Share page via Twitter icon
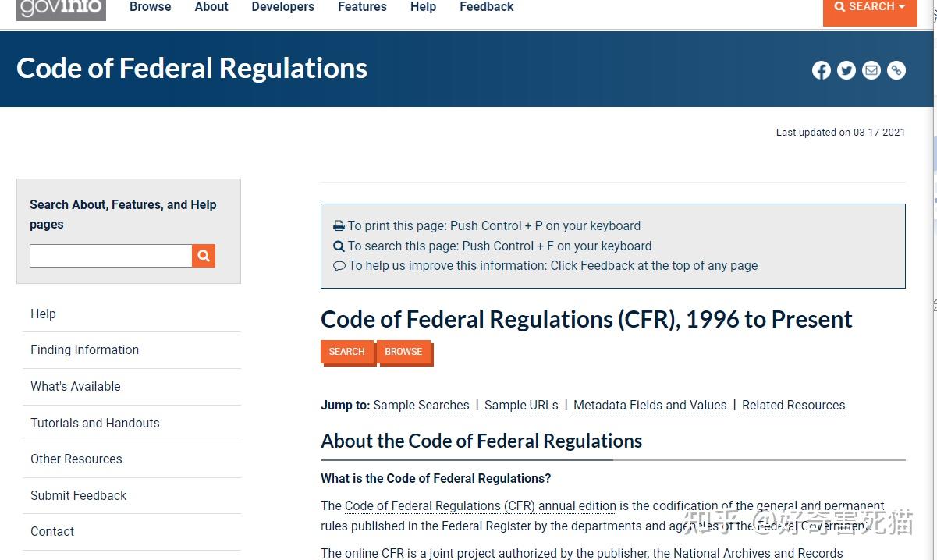The image size is (937, 560). [846, 70]
